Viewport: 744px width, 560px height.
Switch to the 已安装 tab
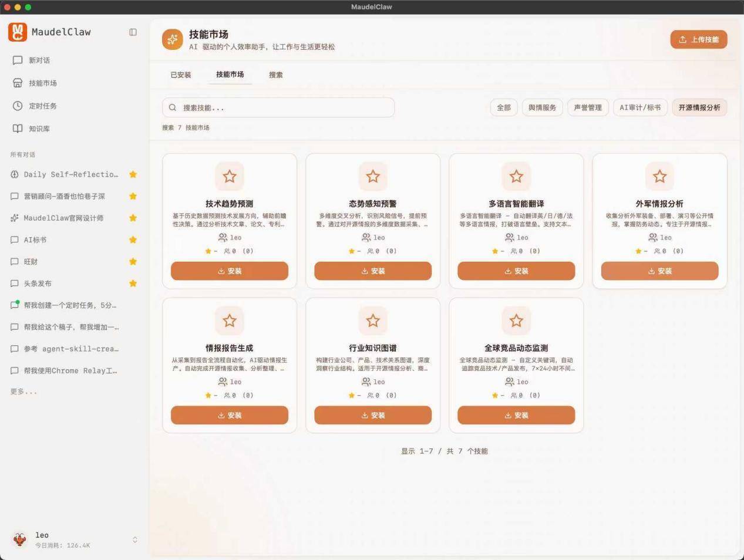(x=181, y=75)
